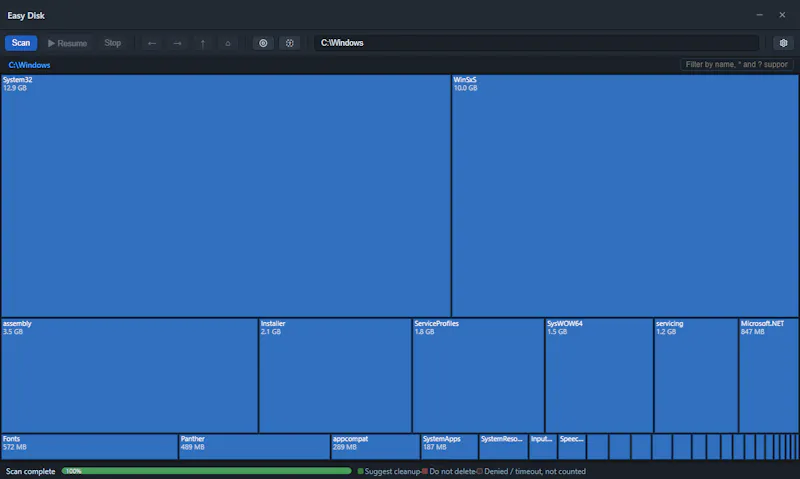800x479 pixels.
Task: Click the blue Scan button
Action: [x=21, y=43]
